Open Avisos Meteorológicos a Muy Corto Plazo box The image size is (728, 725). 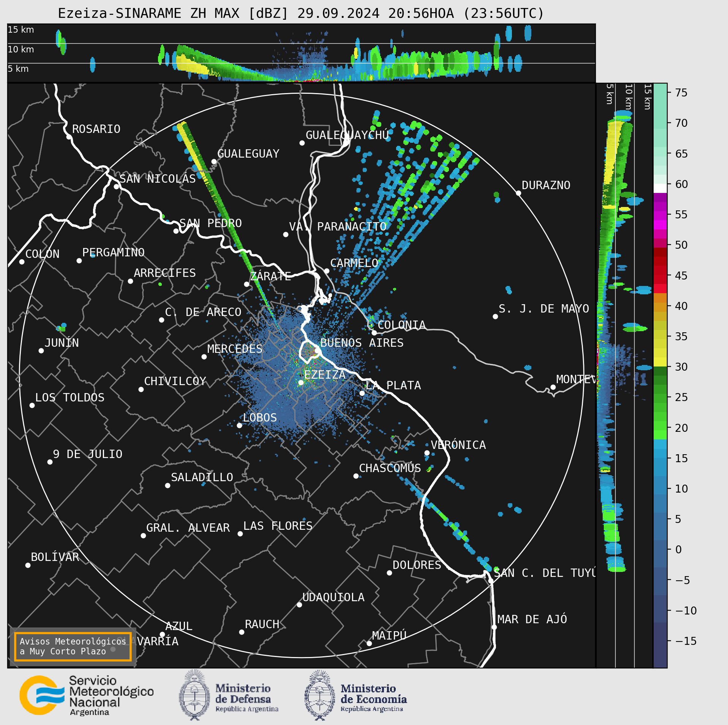73,646
